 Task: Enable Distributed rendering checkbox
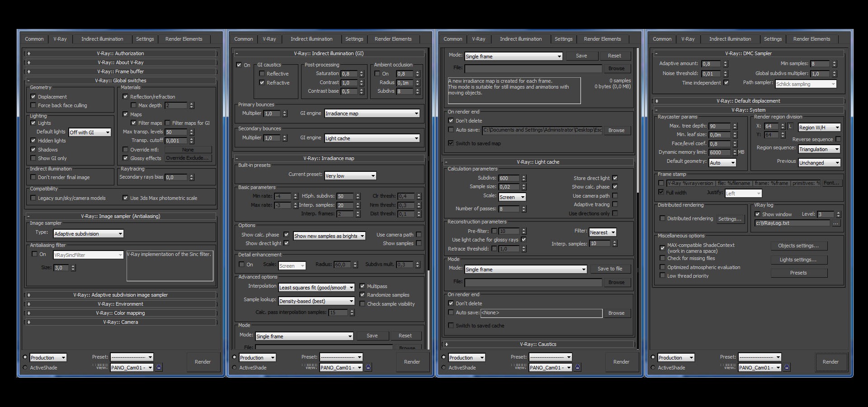(662, 218)
